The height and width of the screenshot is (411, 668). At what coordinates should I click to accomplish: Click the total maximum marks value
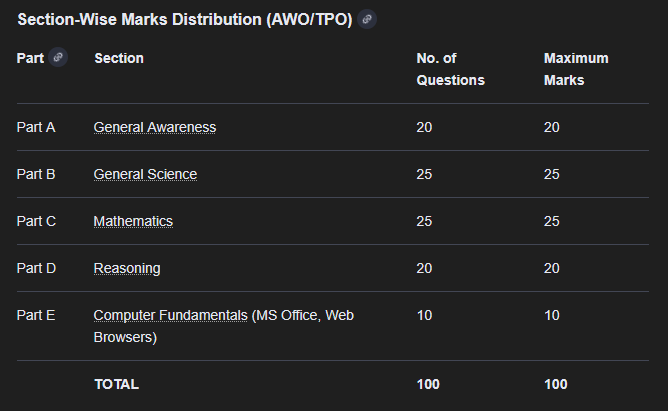click(555, 384)
